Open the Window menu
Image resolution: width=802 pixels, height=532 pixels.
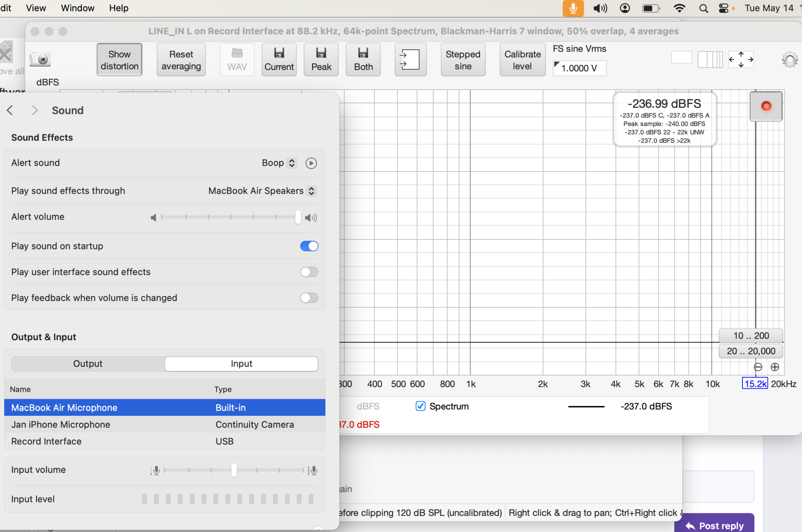tap(78, 8)
